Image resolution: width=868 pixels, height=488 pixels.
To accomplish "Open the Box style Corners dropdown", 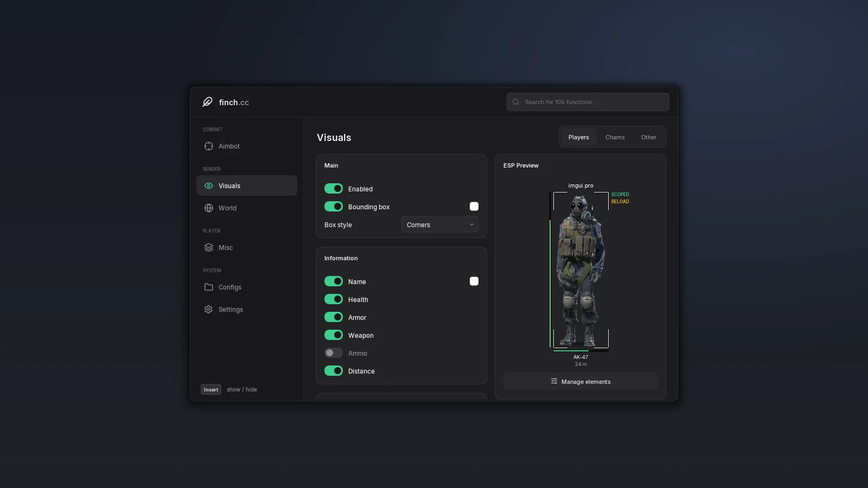I will pos(440,224).
